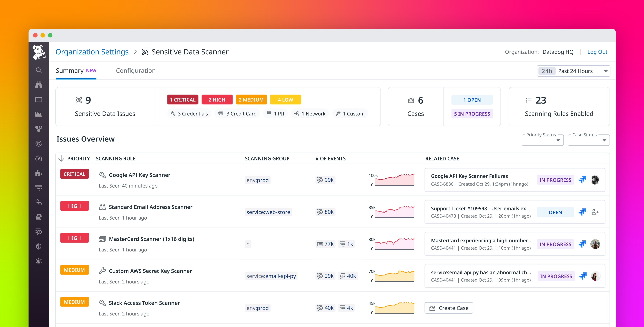Select the Notebooks book icon in sidebar
The height and width of the screenshot is (327, 644).
(39, 217)
